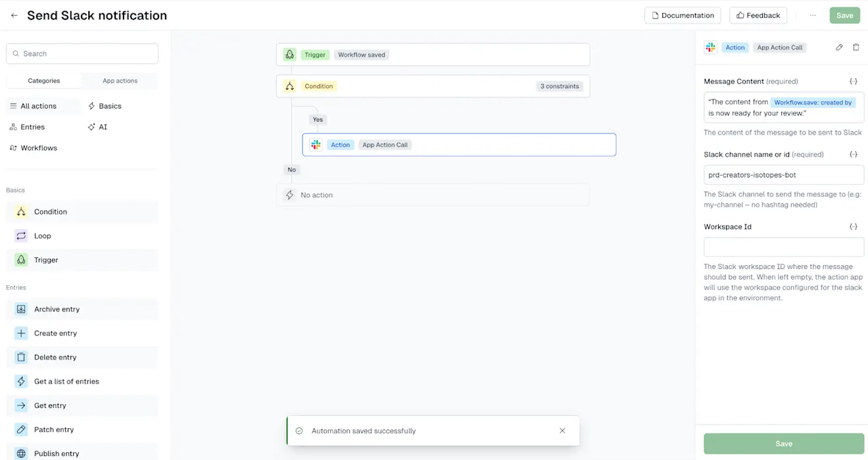
Task: Select the Delete entry action
Action: tap(55, 357)
